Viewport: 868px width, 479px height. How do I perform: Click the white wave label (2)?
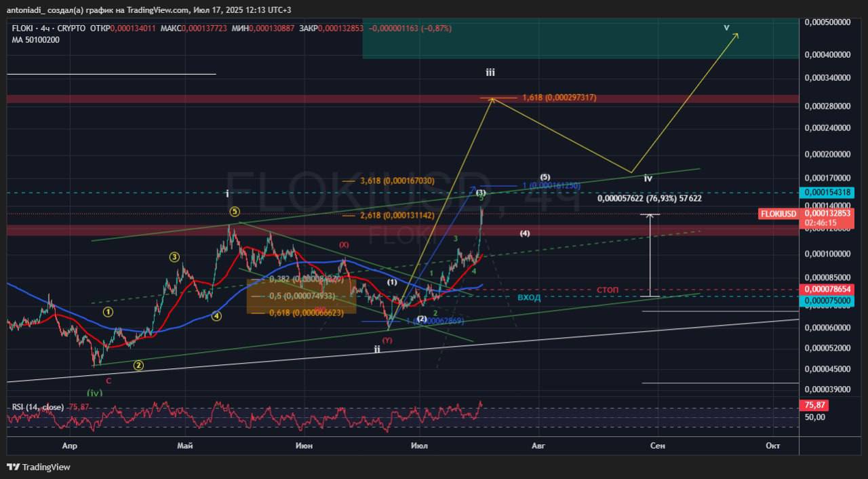pos(422,319)
